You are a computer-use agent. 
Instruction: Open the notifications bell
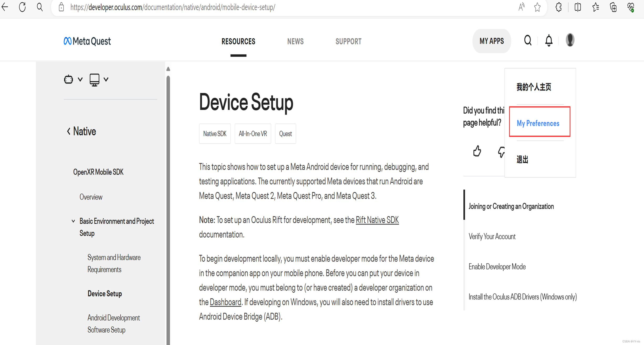549,41
